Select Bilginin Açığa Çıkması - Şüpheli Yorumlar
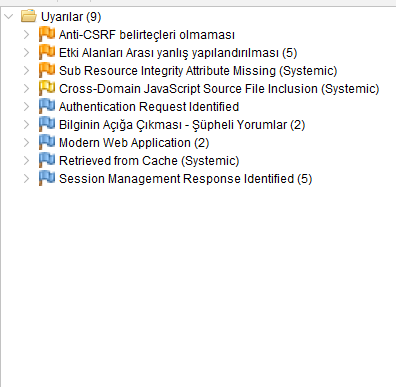Viewport: 396px width, 387px height. tap(182, 125)
